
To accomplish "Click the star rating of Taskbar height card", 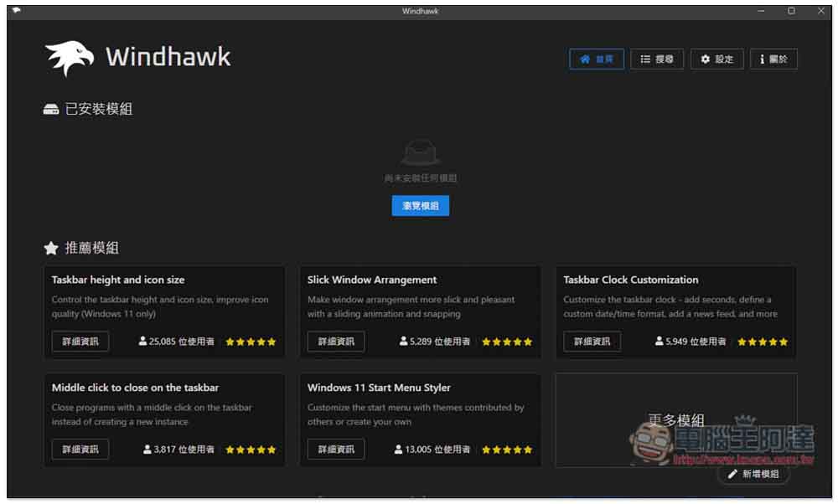I will pos(251,342).
